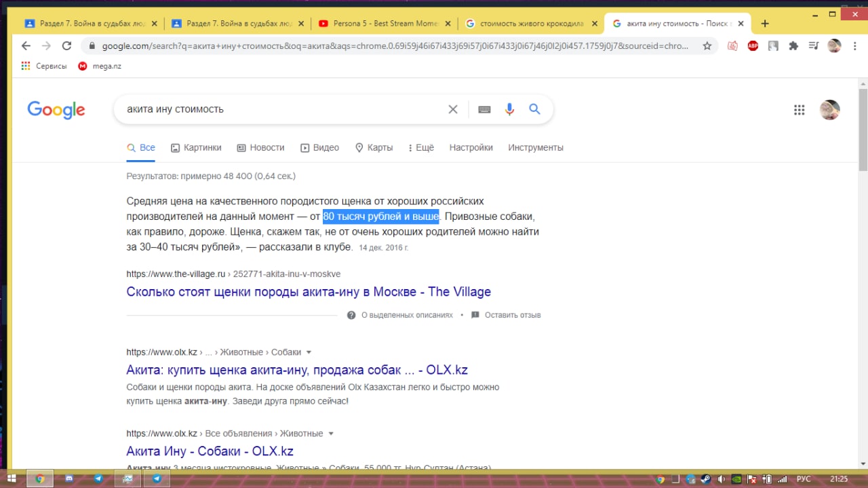Close the акита ину стоимость tab
868x488 pixels.
[x=741, y=23]
